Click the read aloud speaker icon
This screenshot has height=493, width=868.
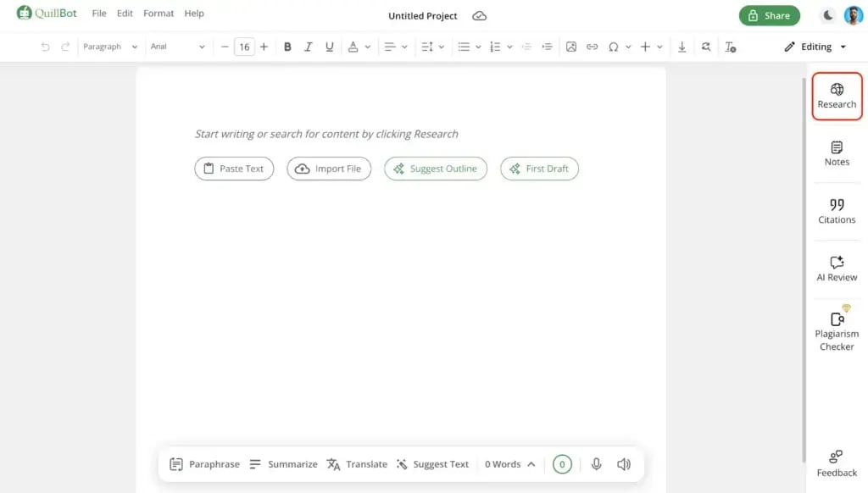pyautogui.click(x=624, y=464)
